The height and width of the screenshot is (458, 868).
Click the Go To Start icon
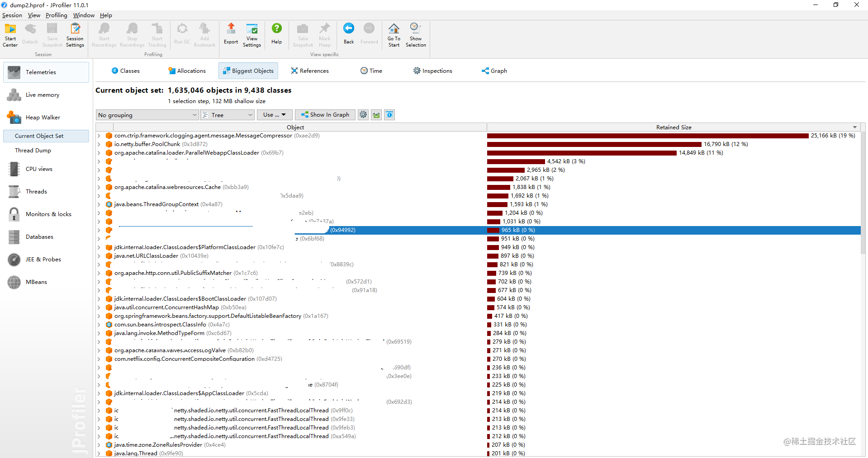pyautogui.click(x=394, y=35)
